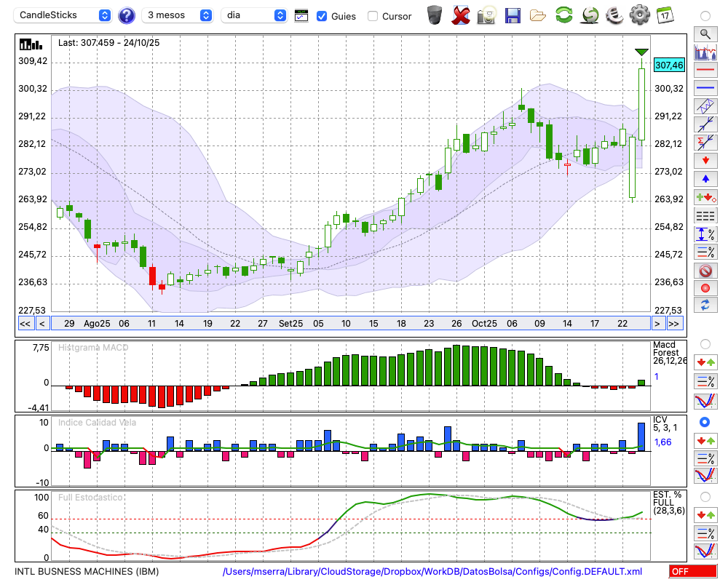Screen dimensions: 728x582
Task: Select the red horizontal line tool
Action: click(x=705, y=71)
